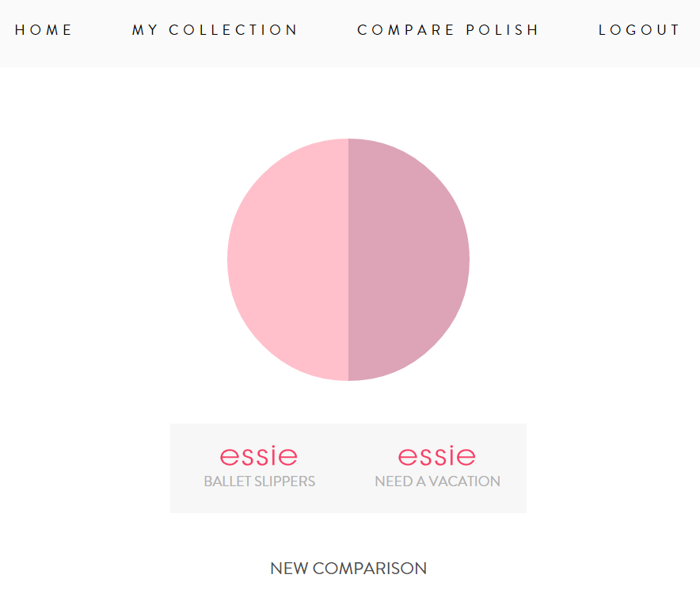The height and width of the screenshot is (605, 700).
Task: Click nav bar space between My Collection and Compare Polish
Action: click(x=328, y=30)
